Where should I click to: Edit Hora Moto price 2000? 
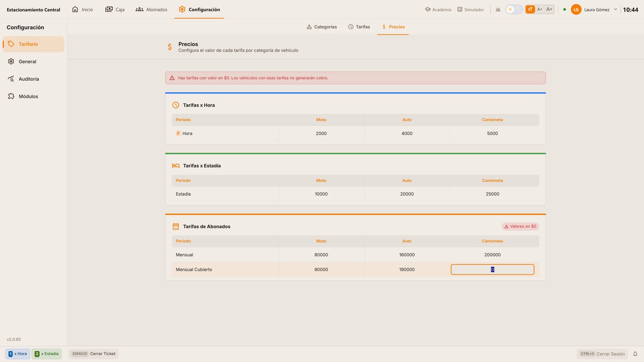321,134
